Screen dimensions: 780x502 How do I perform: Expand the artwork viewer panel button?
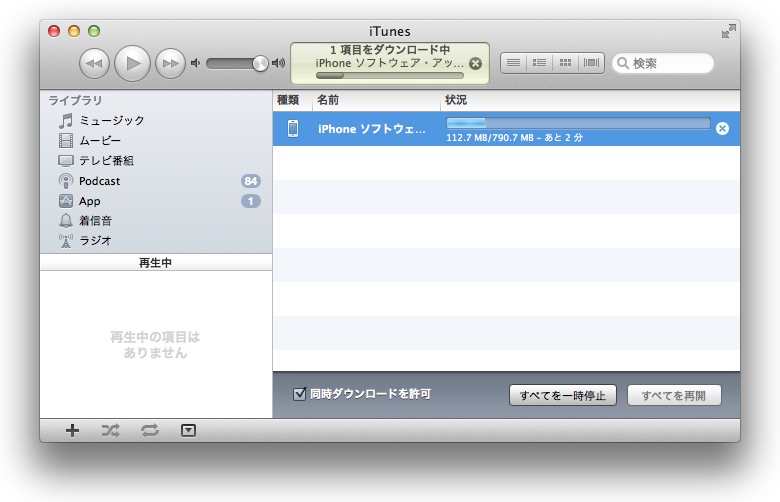[x=189, y=431]
